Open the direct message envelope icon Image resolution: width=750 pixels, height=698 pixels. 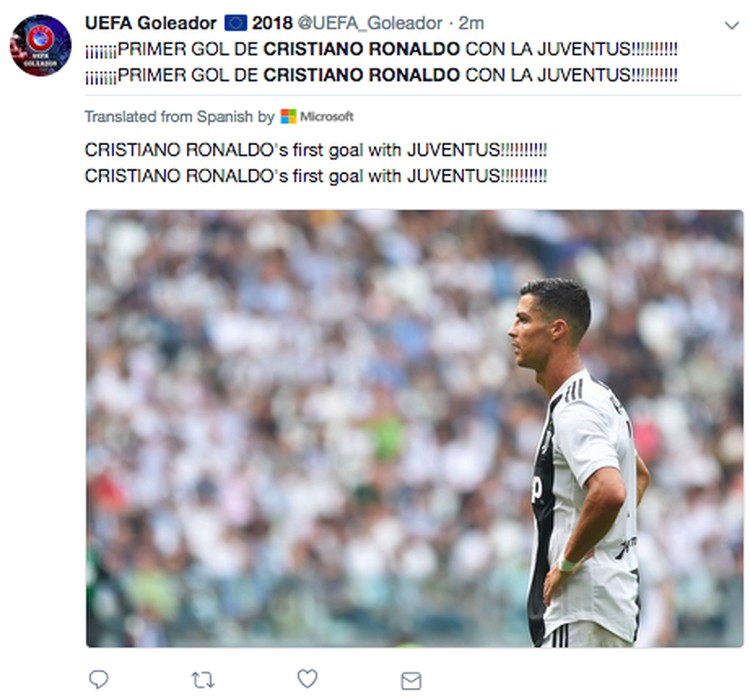click(x=411, y=681)
